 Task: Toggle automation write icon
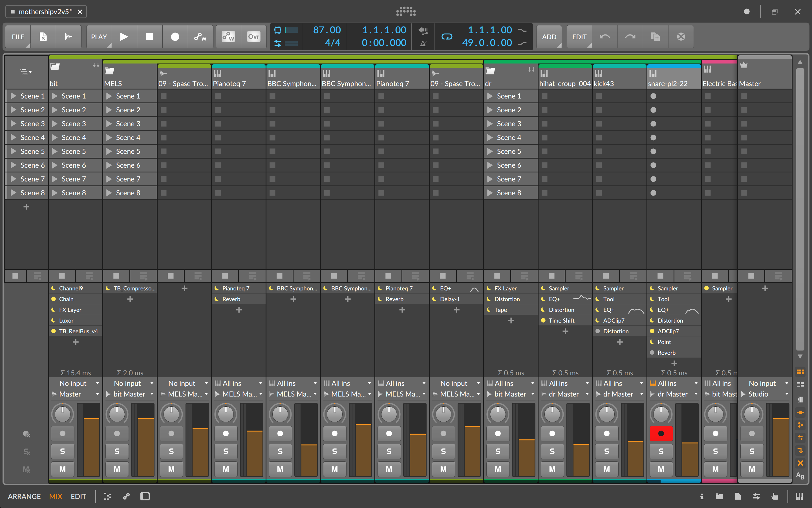coord(201,37)
